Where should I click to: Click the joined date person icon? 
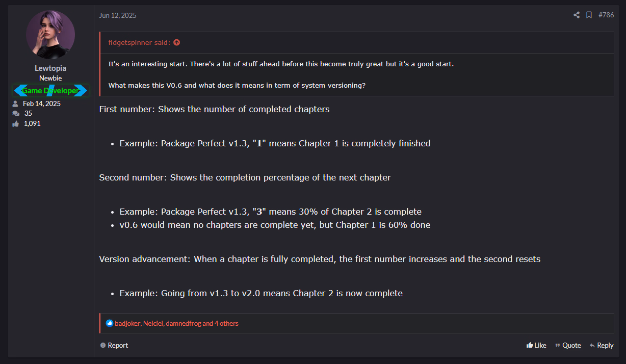point(16,103)
